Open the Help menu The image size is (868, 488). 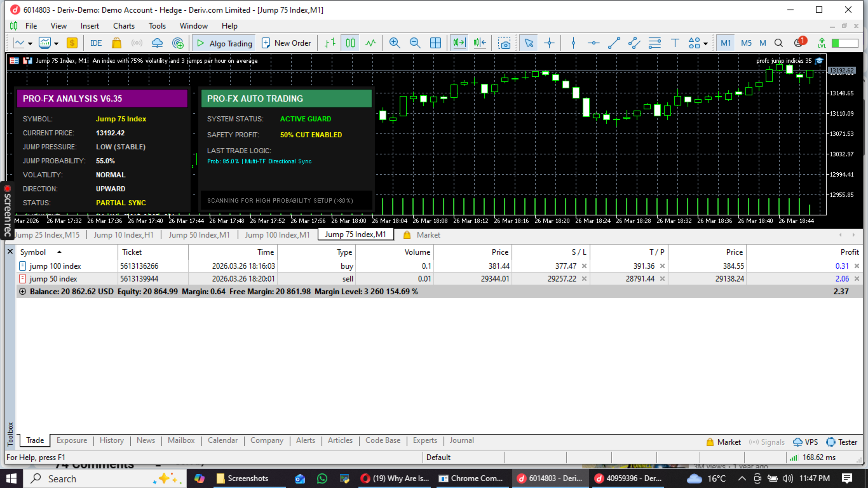pos(229,26)
